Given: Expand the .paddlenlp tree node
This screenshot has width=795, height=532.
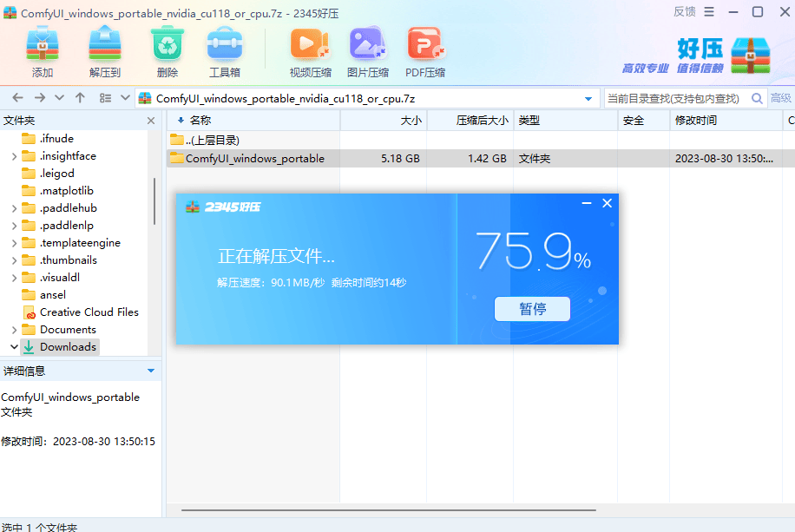Looking at the screenshot, I should pos(14,226).
